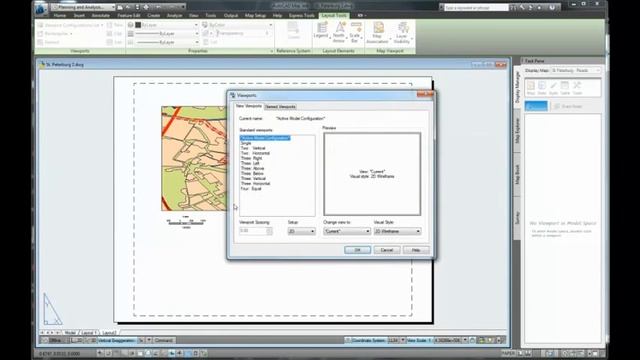Click the PAPER space toggle in status bar

point(508,353)
